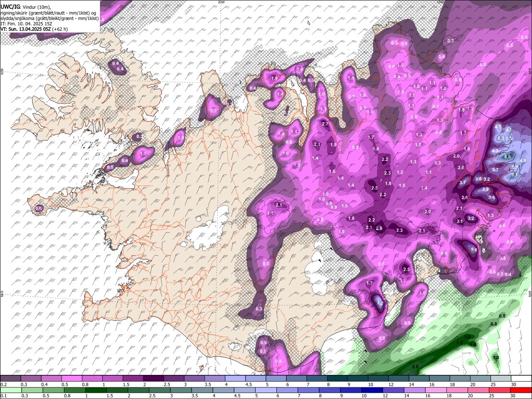Click the 'IT: Fim. 10. 04. 2025 15Z' line
532x399 pixels.
click(26, 24)
